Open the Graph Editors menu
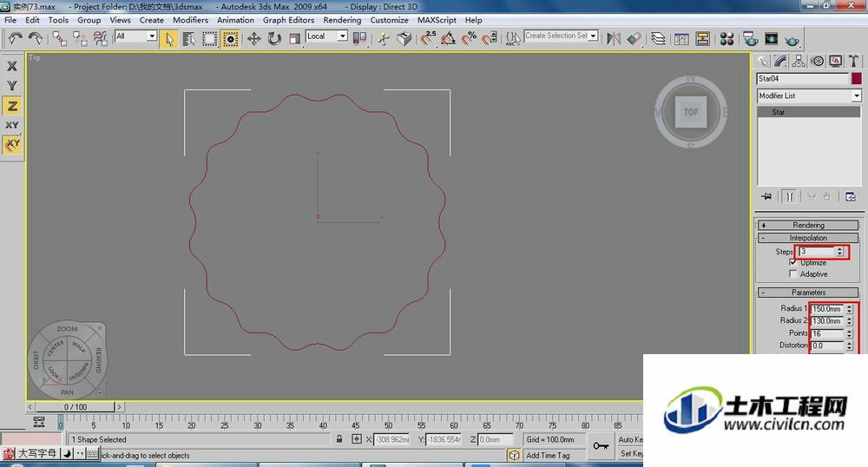The height and width of the screenshot is (467, 868). [x=288, y=20]
